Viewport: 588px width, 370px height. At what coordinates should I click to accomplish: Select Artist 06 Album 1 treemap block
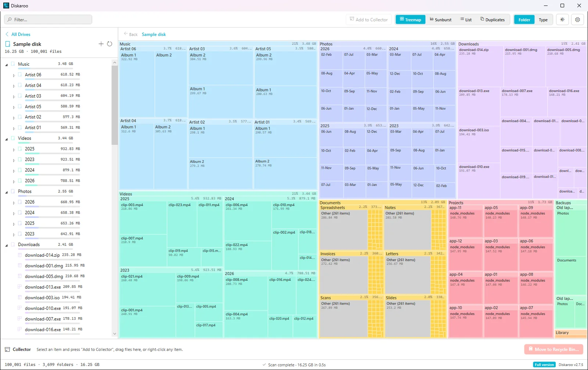click(x=137, y=84)
